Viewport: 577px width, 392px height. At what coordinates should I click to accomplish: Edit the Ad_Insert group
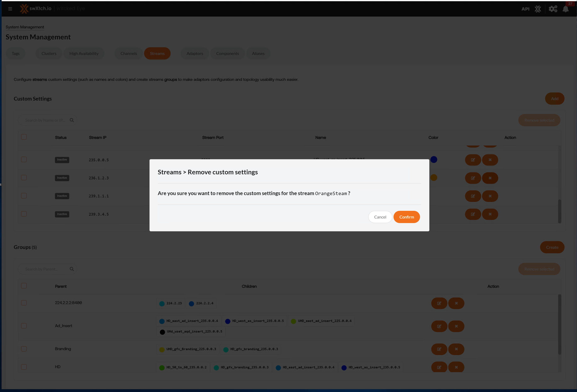(x=439, y=326)
